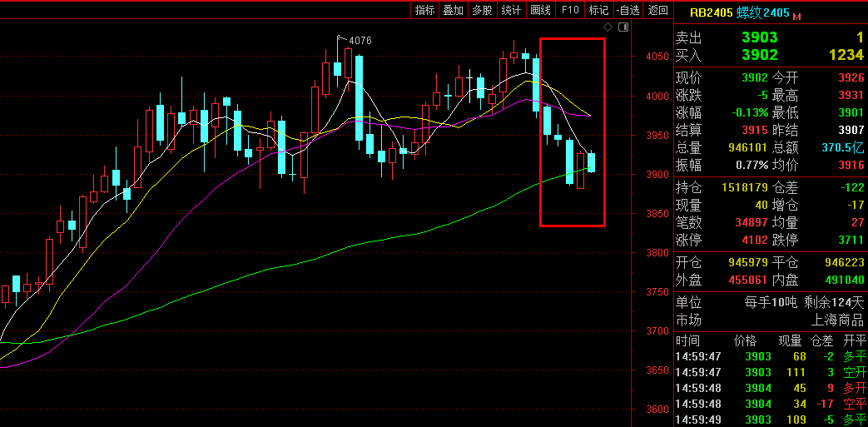This screenshot has height=427, width=868.
Task: Toggle 叠加 overlay on the chart
Action: pyautogui.click(x=454, y=10)
